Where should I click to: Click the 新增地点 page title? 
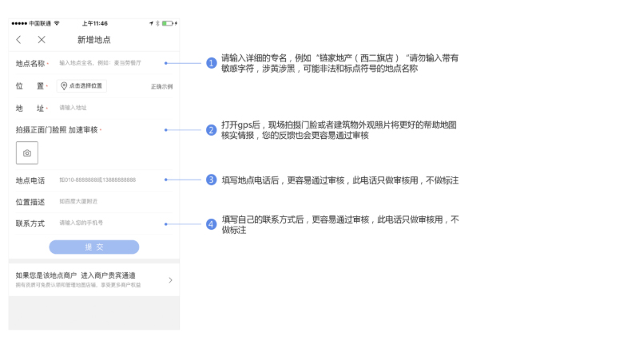click(x=93, y=40)
